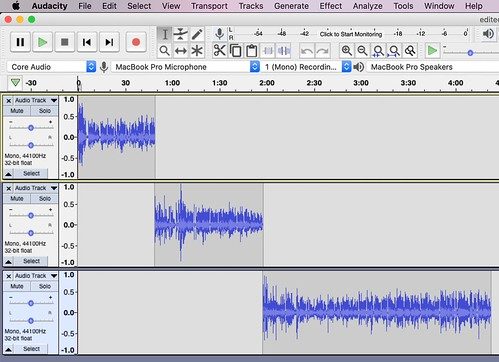Select the Envelope tool in the tools toolbar
The width and height of the screenshot is (499, 362).
[x=180, y=34]
